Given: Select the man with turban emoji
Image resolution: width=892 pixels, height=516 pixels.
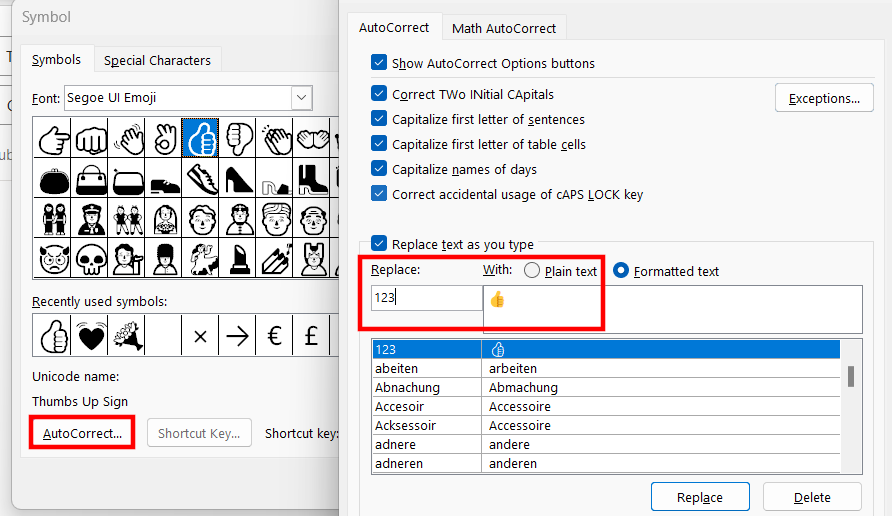Looking at the screenshot, I should 275,218.
